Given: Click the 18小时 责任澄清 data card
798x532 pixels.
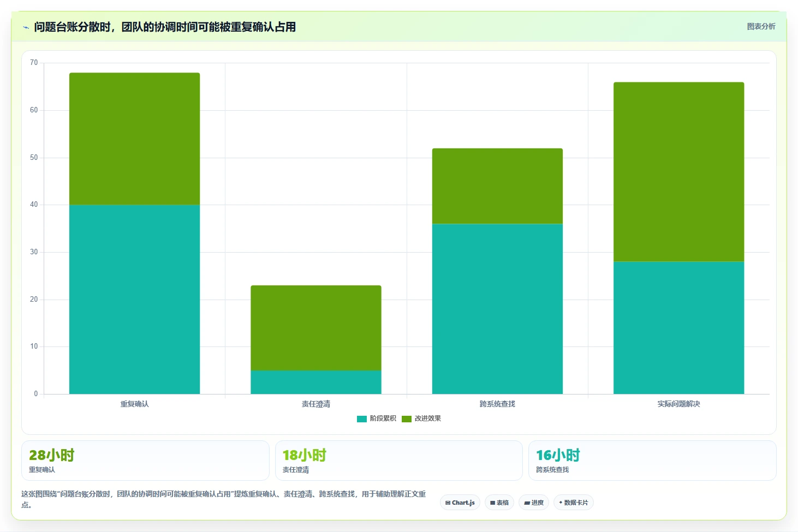Looking at the screenshot, I should pos(399,461).
